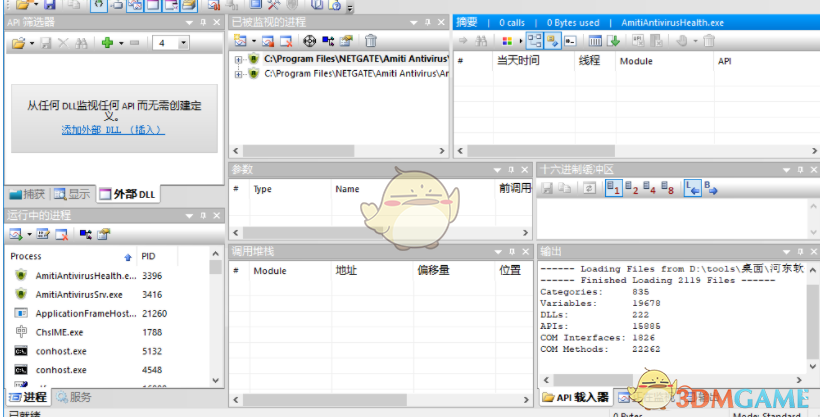Viewport: 820px width, 417px height.
Task: Toggle the #... numbering button in summary toolbar
Action: [570, 41]
